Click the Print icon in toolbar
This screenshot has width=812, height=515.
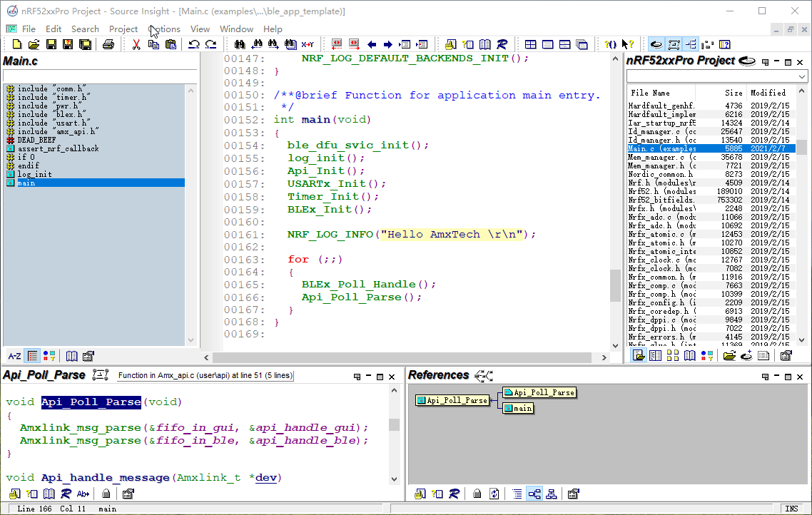[108, 44]
